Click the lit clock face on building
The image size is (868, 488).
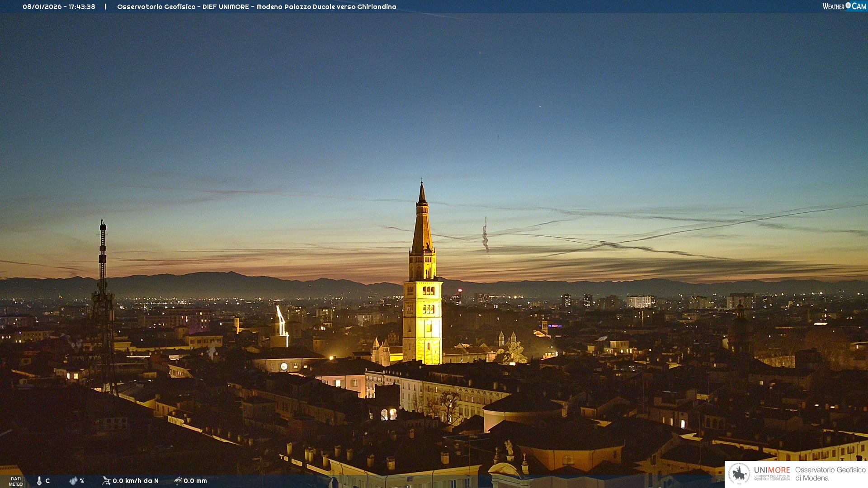284,366
